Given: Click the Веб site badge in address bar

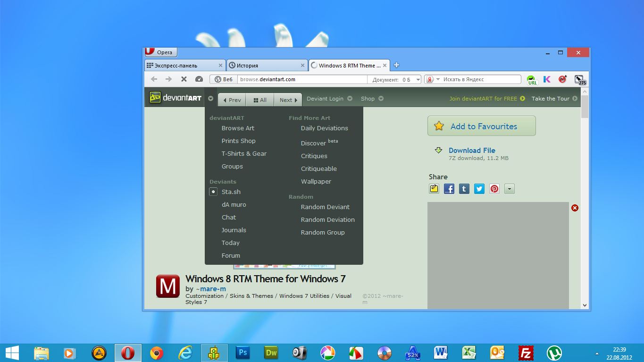Looking at the screenshot, I should tap(224, 79).
